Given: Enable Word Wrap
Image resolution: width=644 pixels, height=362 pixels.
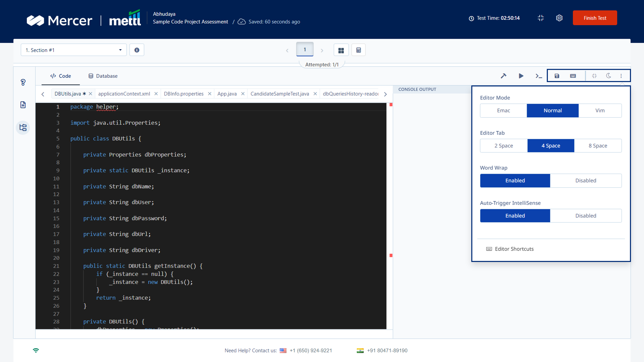Looking at the screenshot, I should click(515, 181).
